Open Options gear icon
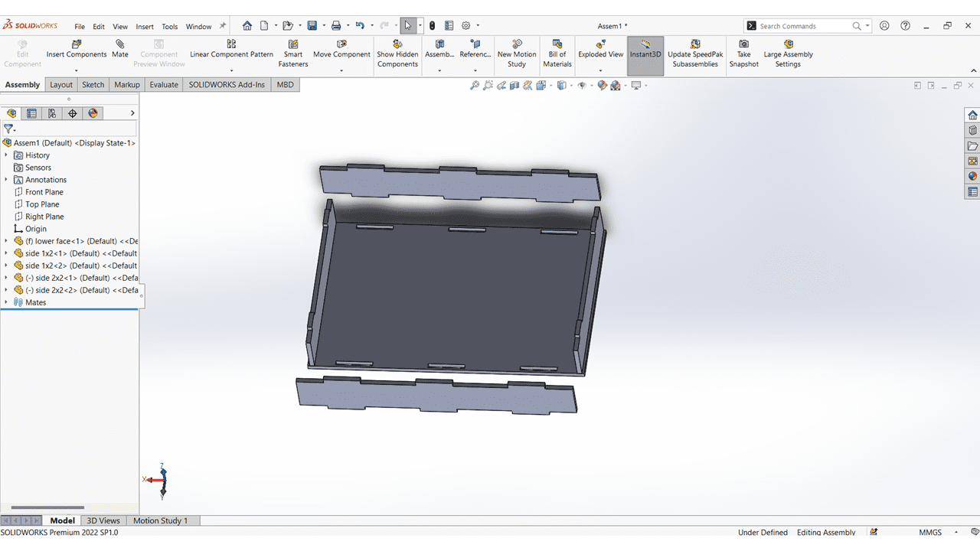Viewport: 980px width, 551px height. [465, 25]
